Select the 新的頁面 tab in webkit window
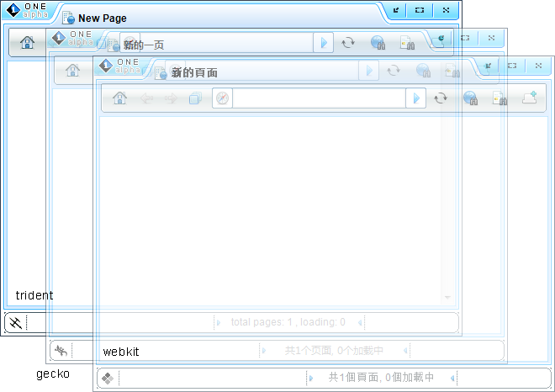 pyautogui.click(x=194, y=73)
